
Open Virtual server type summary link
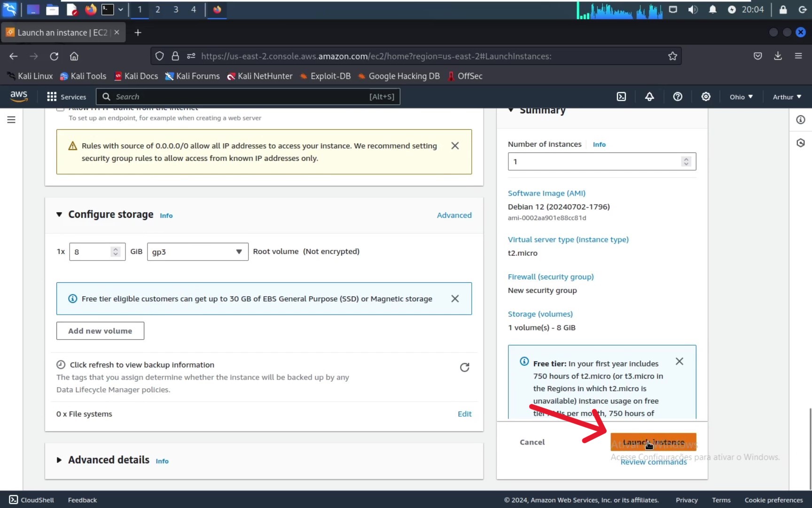(568, 239)
